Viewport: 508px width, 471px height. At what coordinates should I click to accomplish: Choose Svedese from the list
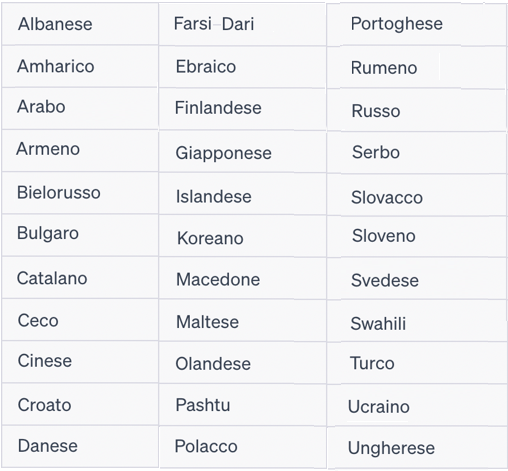click(417, 279)
